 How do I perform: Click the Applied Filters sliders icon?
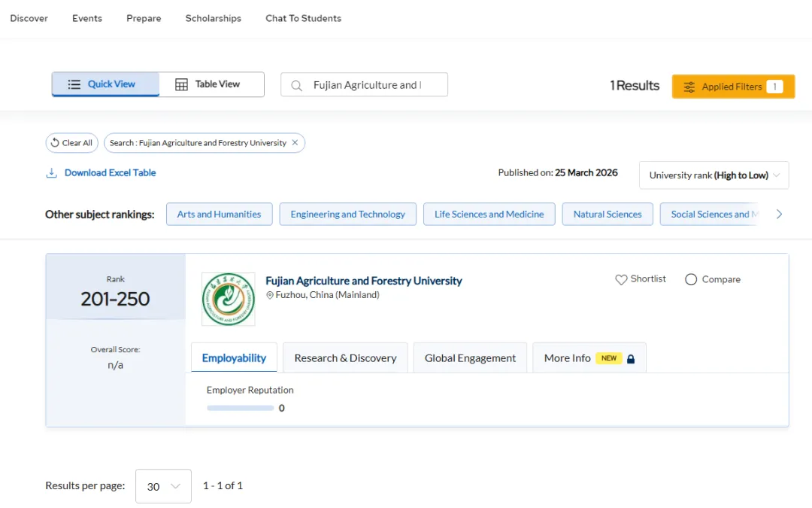click(689, 87)
